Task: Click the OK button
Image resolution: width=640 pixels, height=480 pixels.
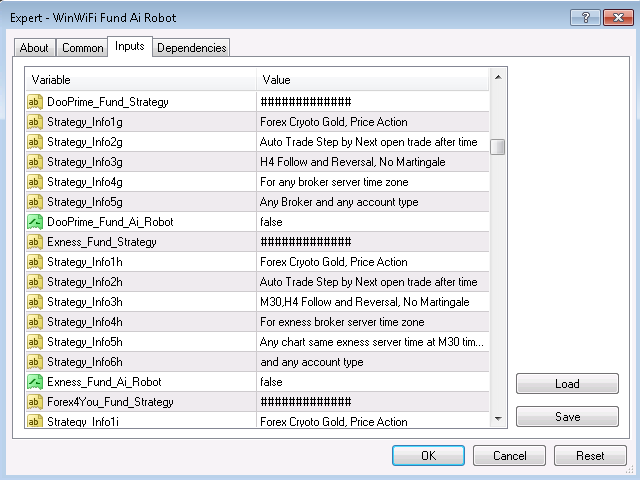Action: pos(428,456)
